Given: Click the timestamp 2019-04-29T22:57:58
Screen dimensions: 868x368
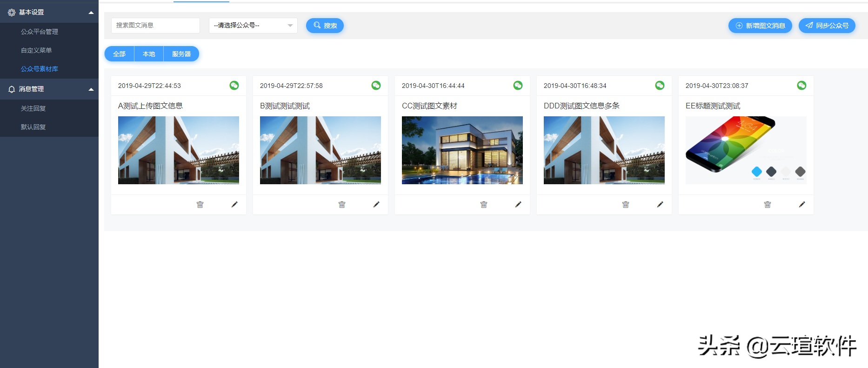Looking at the screenshot, I should coord(291,86).
